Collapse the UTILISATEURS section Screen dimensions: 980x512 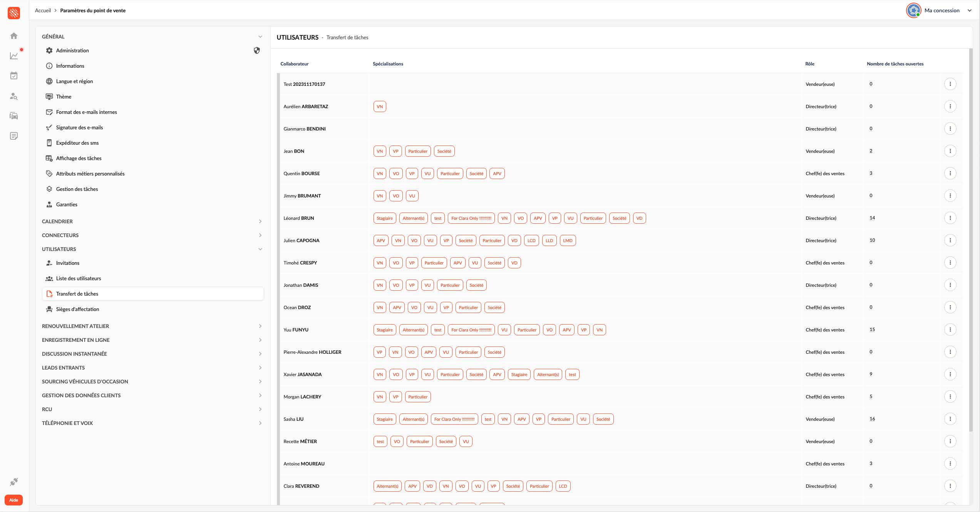pyautogui.click(x=260, y=249)
